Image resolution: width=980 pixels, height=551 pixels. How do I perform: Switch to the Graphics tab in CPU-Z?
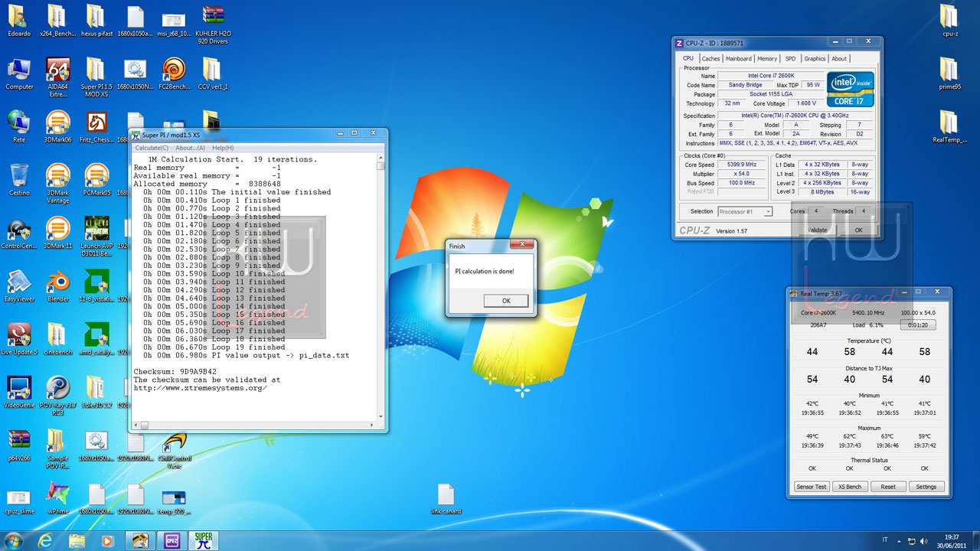point(815,58)
